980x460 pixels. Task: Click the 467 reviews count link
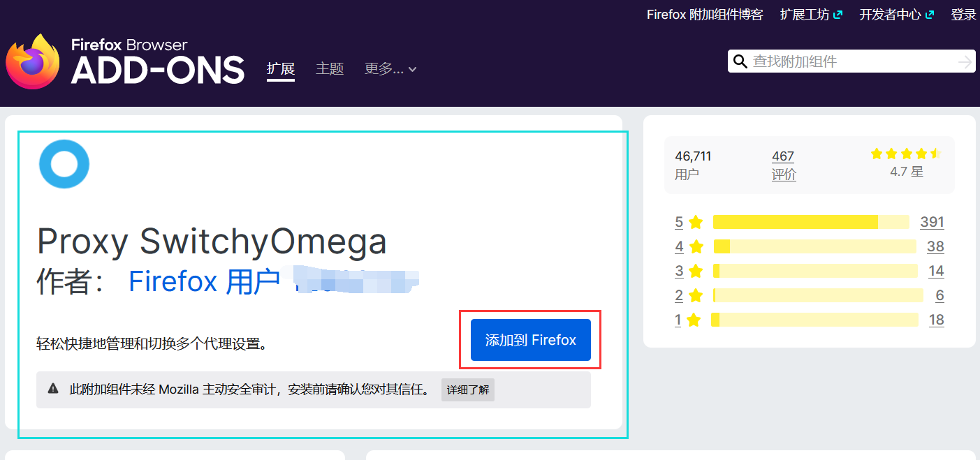783,156
